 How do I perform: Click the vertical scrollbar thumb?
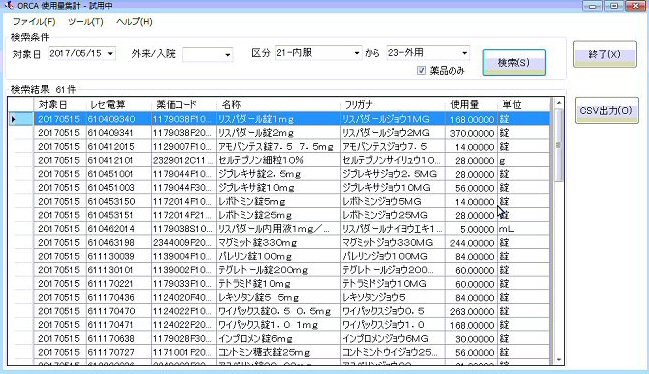click(x=559, y=145)
